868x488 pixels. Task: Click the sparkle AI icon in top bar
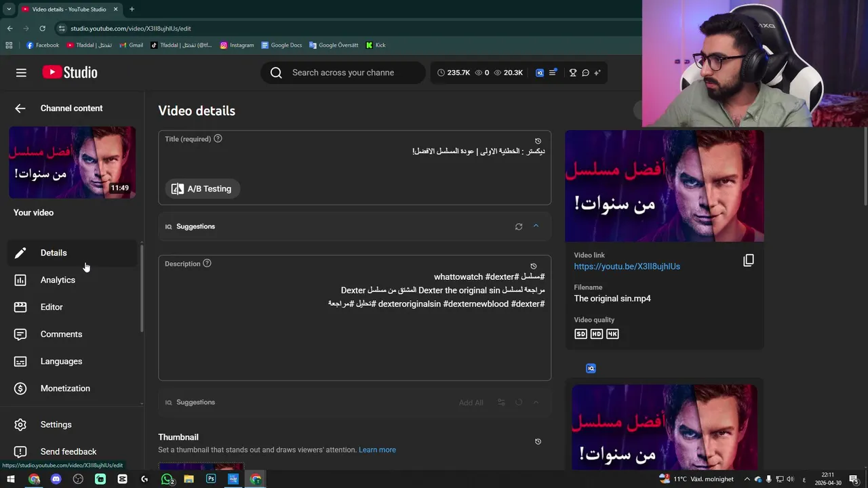pos(597,73)
